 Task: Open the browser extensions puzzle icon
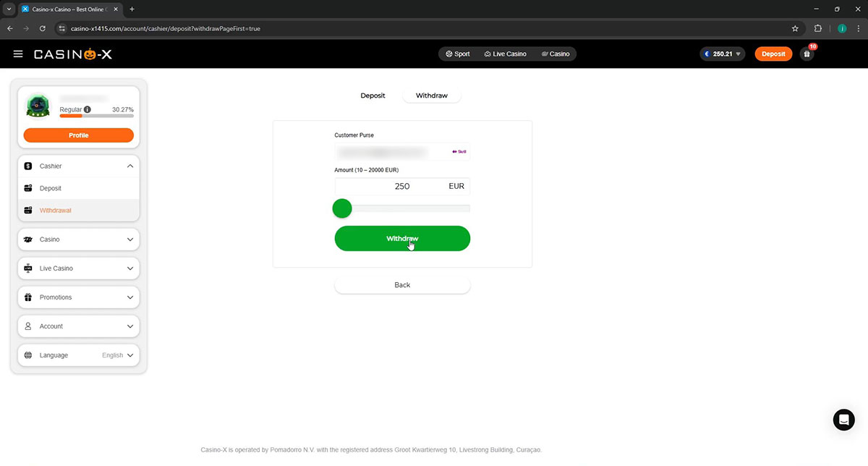tap(818, 29)
